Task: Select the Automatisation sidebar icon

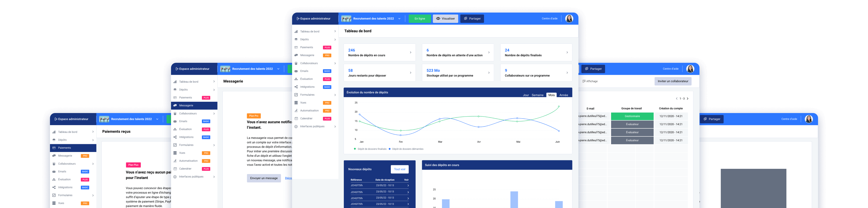Action: tap(296, 111)
